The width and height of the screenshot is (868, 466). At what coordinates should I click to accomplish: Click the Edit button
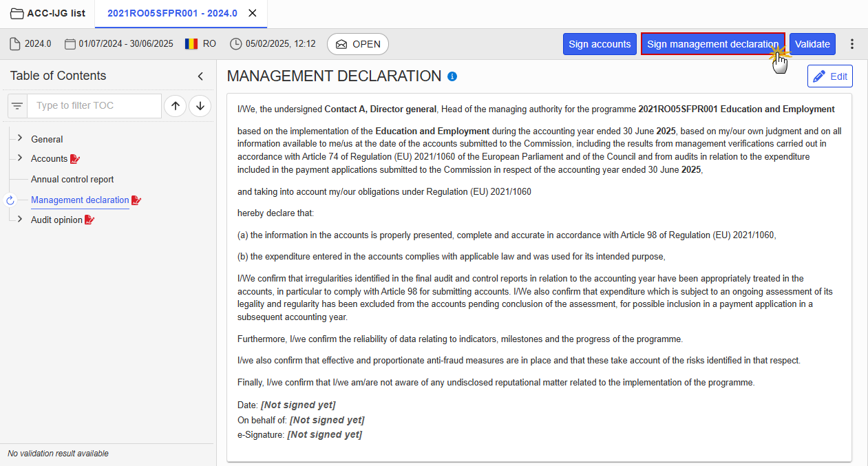pos(830,76)
